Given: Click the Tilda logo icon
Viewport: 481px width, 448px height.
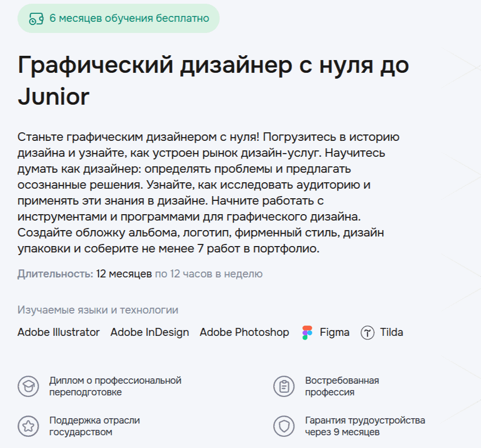Looking at the screenshot, I should (x=367, y=333).
